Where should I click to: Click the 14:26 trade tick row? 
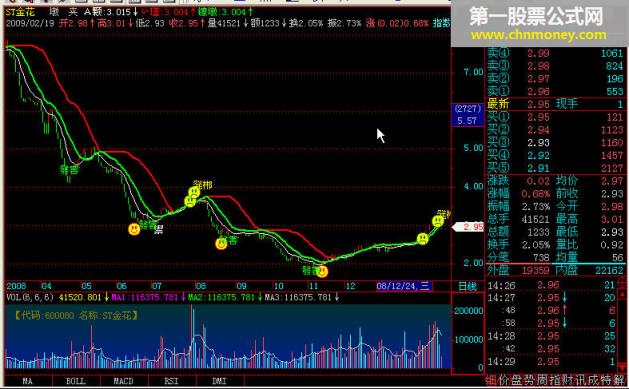(552, 285)
